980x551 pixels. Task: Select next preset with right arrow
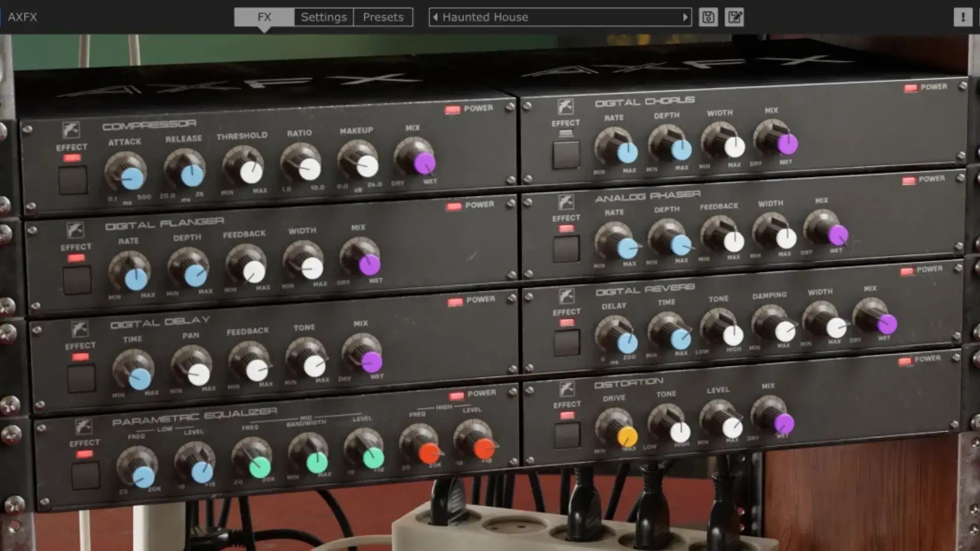(685, 17)
